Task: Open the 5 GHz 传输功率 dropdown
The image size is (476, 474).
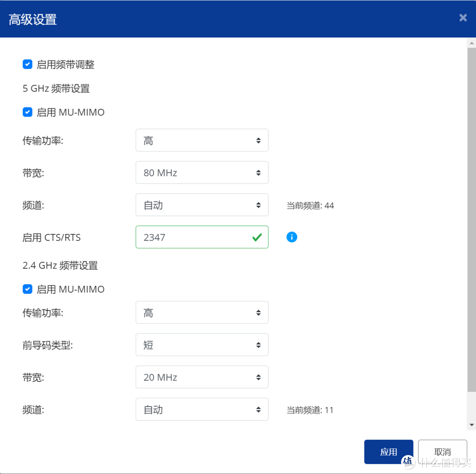Action: [202, 140]
